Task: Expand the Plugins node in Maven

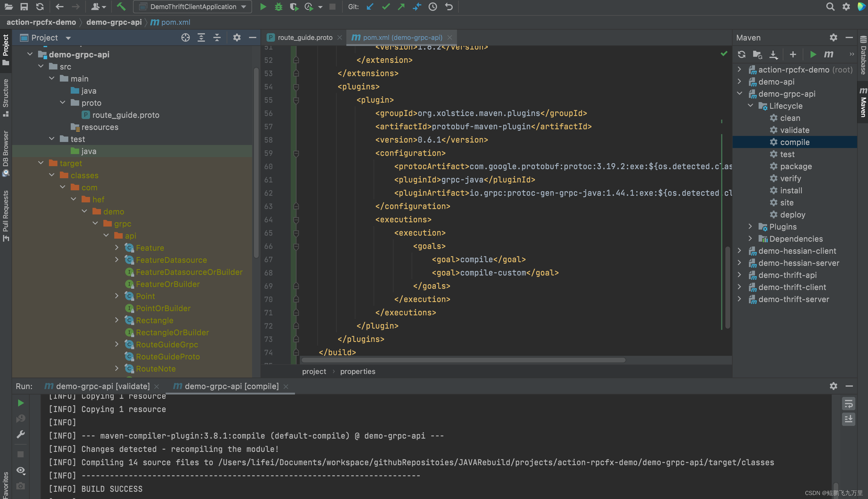Action: 750,227
